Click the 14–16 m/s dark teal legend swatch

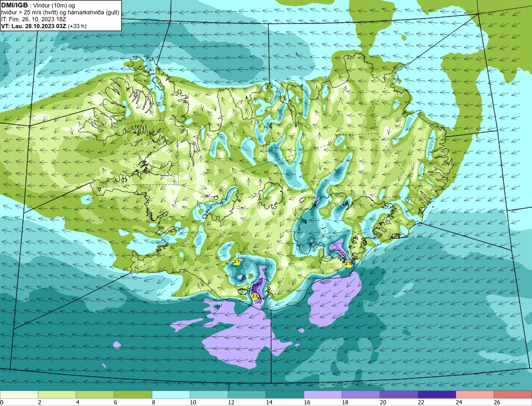(x=285, y=394)
